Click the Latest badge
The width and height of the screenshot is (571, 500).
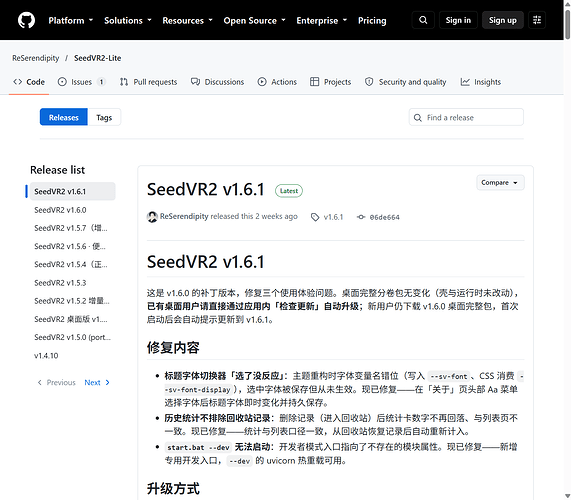[289, 191]
